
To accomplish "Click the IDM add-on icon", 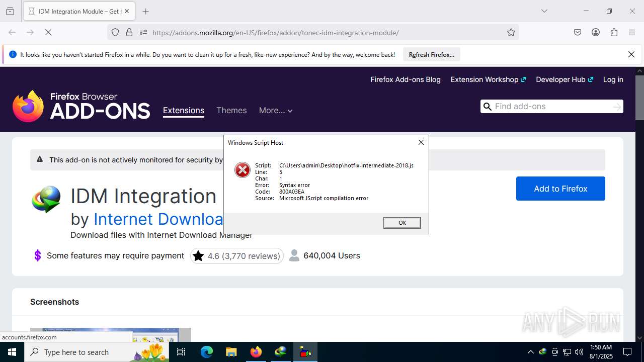I will [x=46, y=199].
